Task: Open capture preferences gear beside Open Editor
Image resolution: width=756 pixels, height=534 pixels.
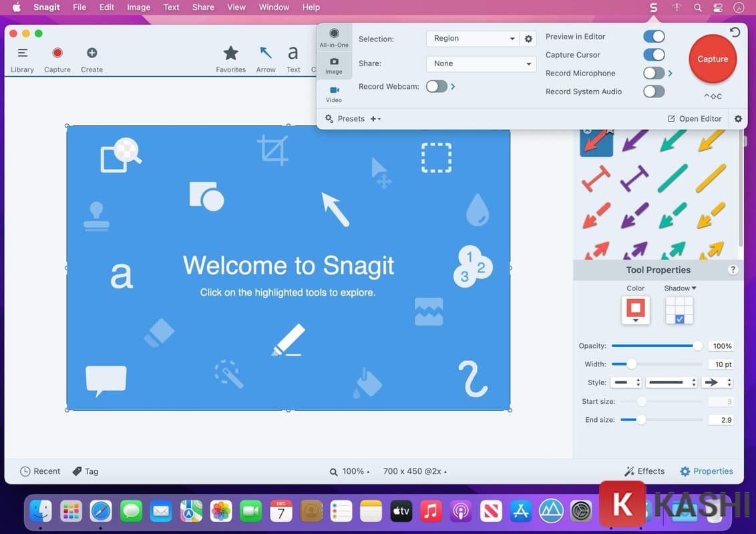Action: (x=738, y=119)
